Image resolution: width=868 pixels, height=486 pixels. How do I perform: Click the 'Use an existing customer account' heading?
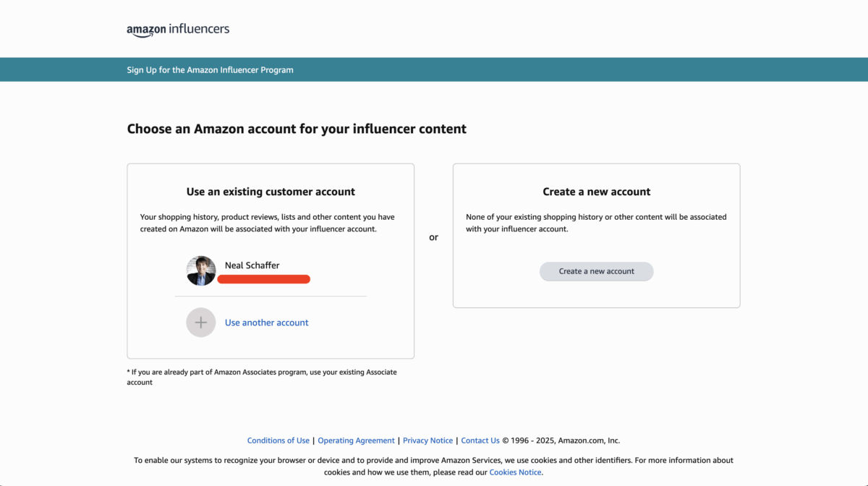271,192
